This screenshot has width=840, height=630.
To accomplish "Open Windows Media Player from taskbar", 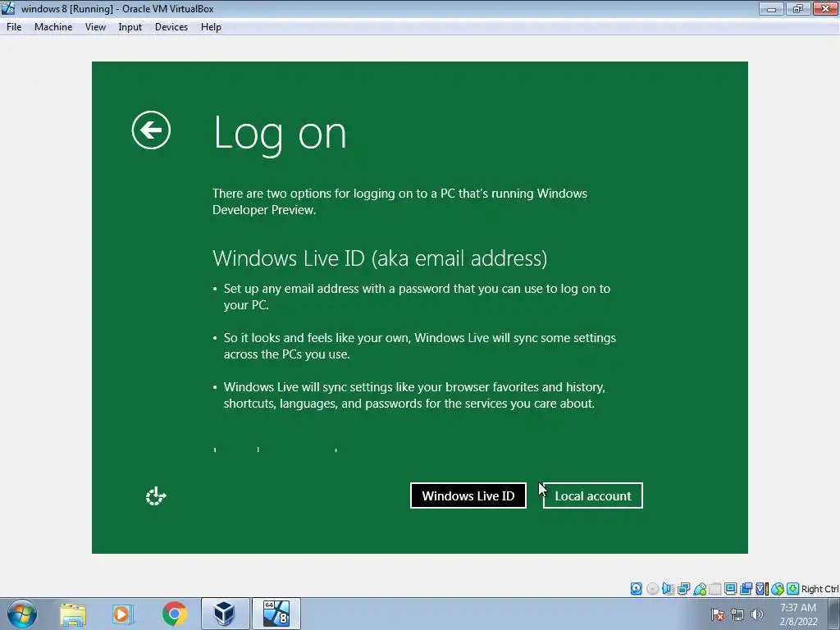I will click(x=123, y=614).
